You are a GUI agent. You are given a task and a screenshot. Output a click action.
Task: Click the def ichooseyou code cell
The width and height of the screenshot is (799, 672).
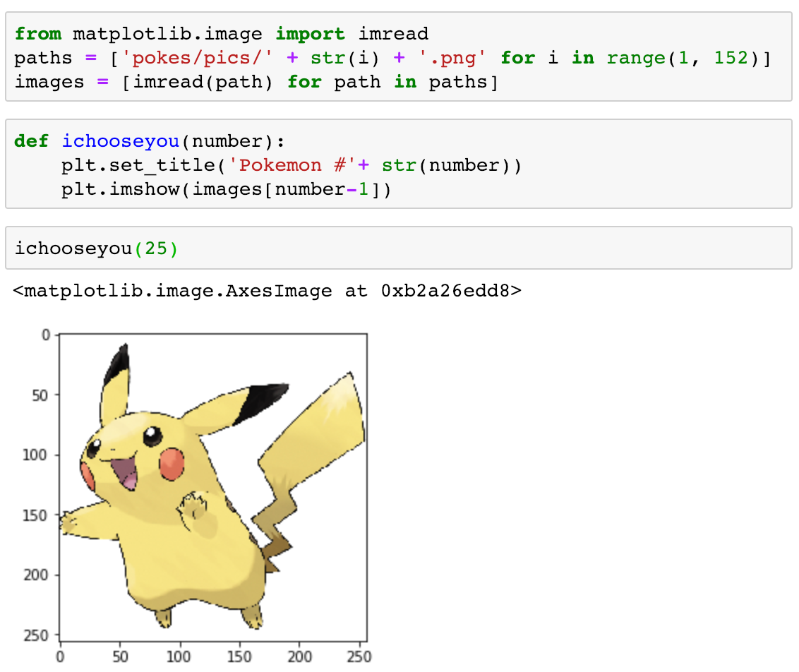pos(399,164)
